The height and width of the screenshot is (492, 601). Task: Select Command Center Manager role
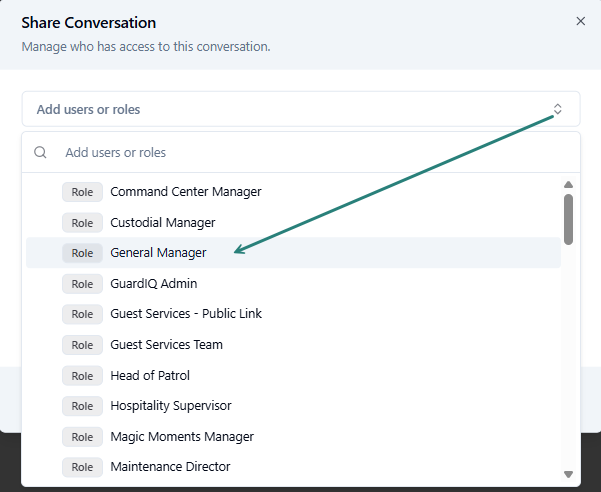click(186, 192)
